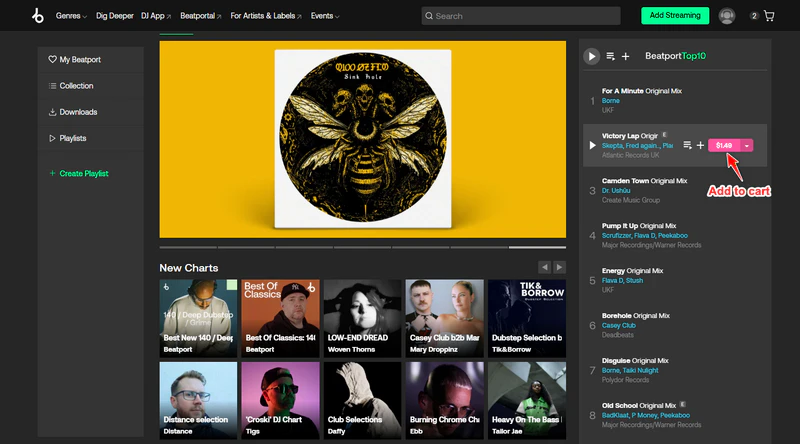This screenshot has height=444, width=800.
Task: Open artist Borne under For A Minute
Action: [x=611, y=101]
